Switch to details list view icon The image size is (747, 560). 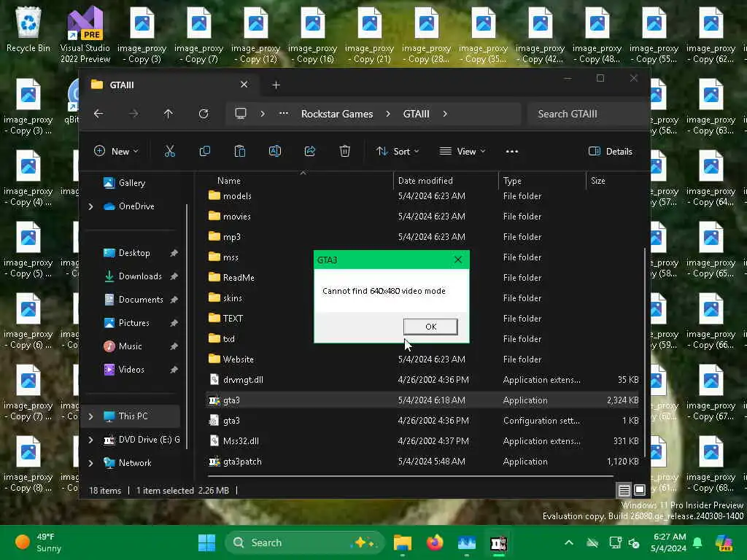coord(624,490)
